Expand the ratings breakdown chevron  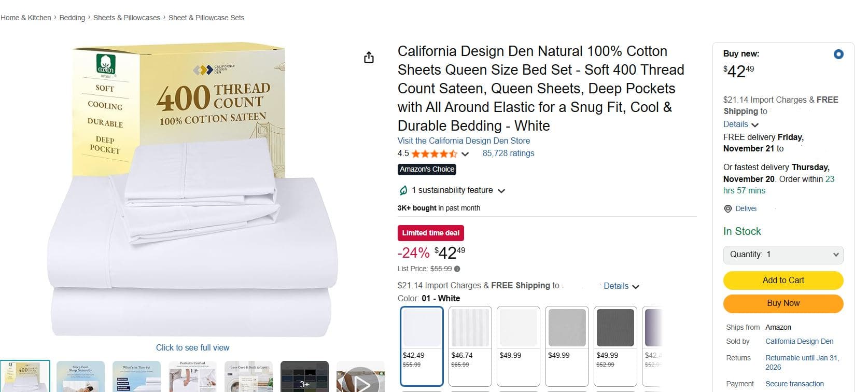[465, 154]
